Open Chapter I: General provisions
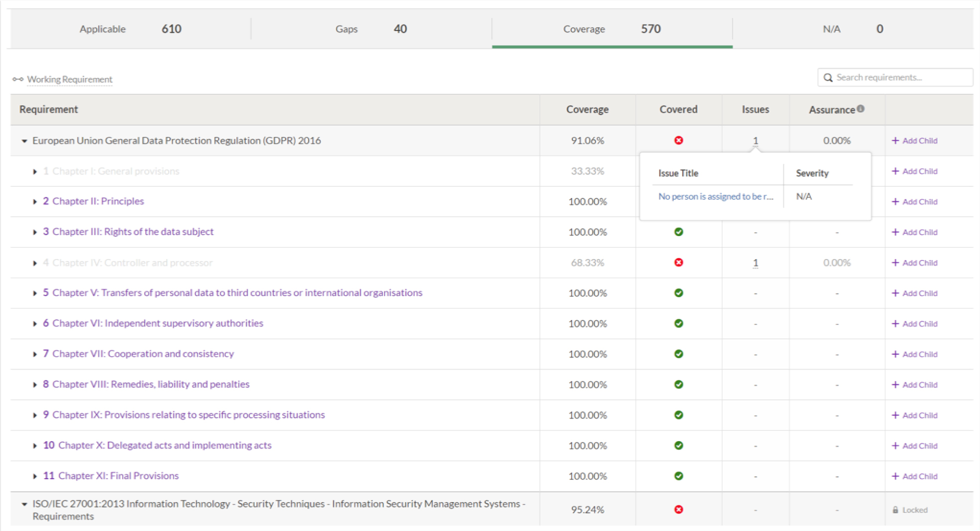The height and width of the screenshot is (531, 980). (x=116, y=171)
